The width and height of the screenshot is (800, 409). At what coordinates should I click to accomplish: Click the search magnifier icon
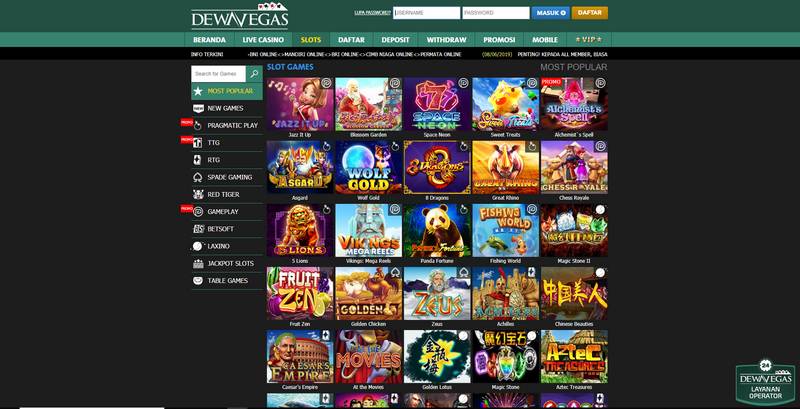click(254, 74)
